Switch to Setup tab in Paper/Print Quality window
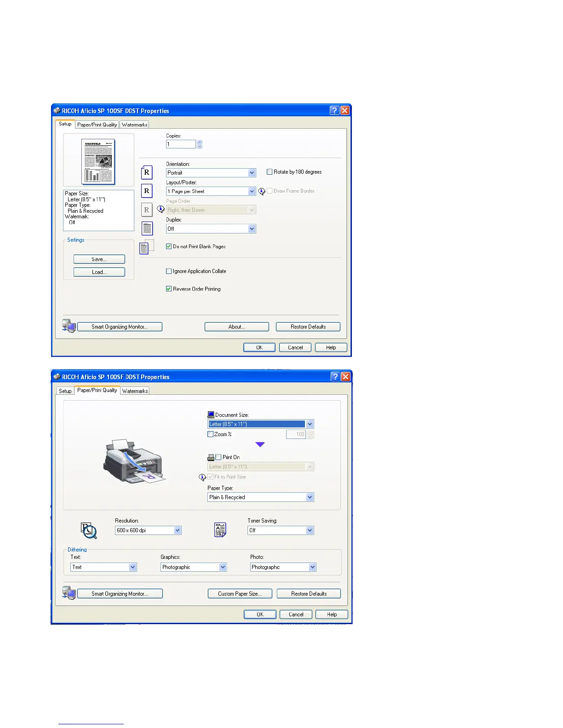Screen dimensions: 563x728 (x=65, y=391)
